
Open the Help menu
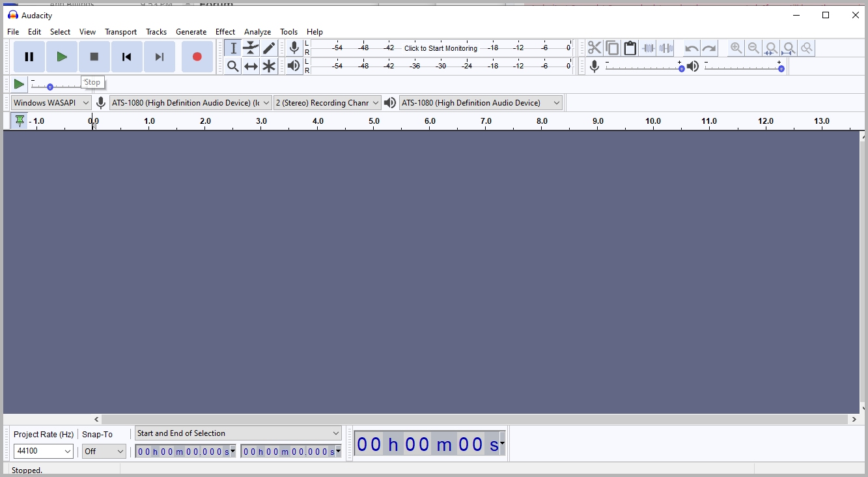point(315,32)
